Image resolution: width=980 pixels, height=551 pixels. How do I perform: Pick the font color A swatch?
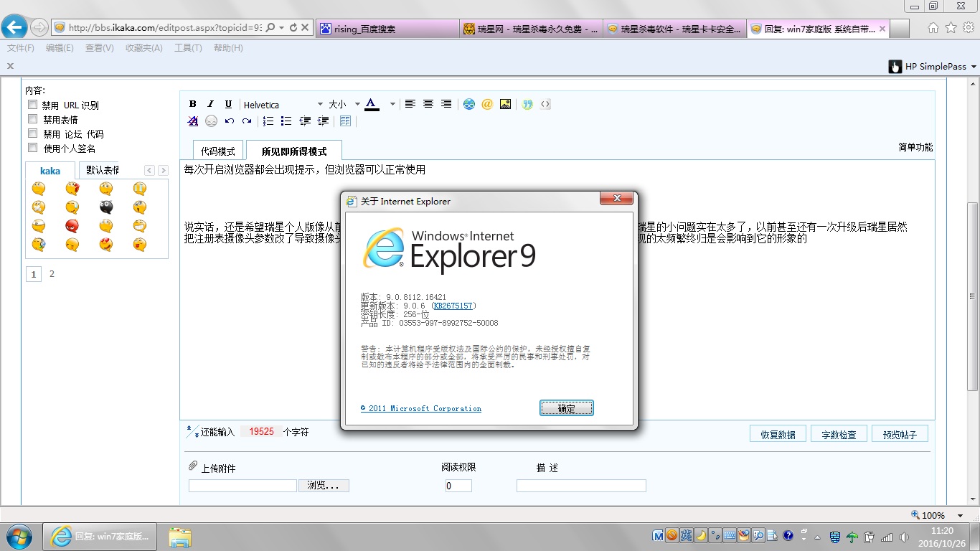(x=372, y=104)
